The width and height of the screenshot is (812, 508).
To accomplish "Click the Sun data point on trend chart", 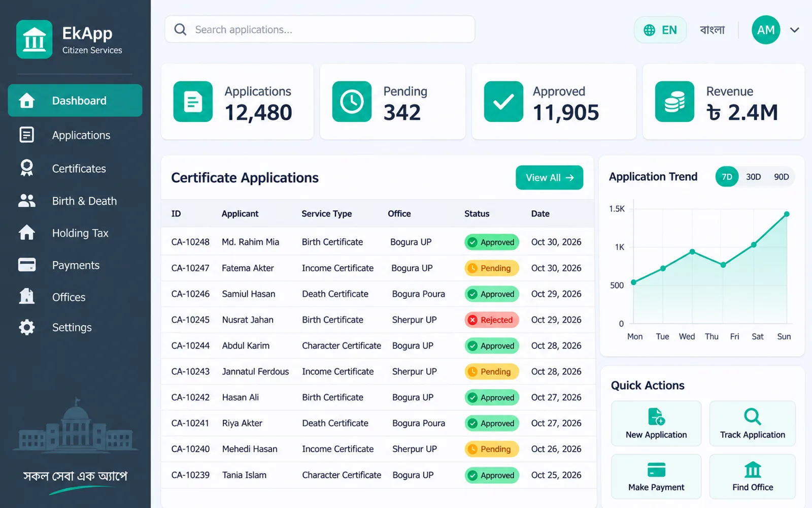I will pyautogui.click(x=787, y=214).
